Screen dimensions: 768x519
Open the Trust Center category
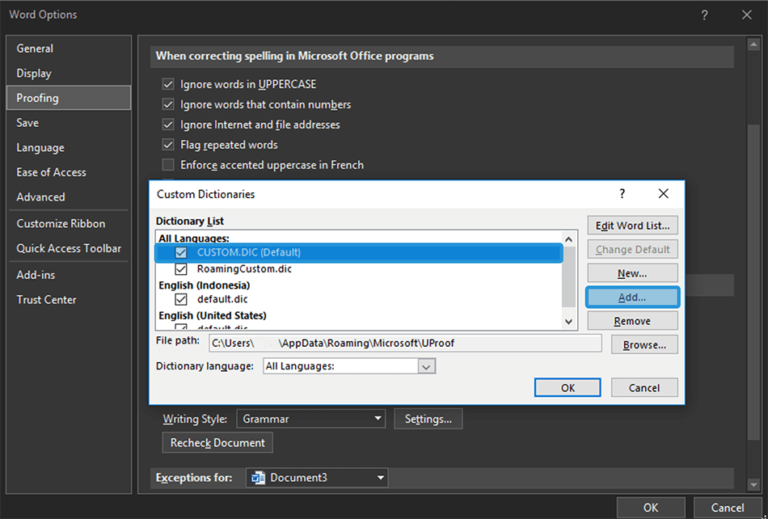[69, 300]
